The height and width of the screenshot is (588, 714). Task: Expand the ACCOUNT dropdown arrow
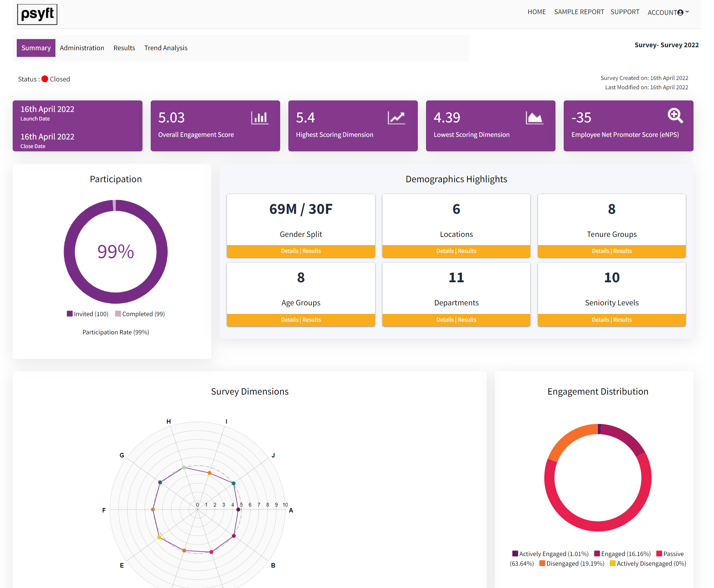click(x=687, y=12)
